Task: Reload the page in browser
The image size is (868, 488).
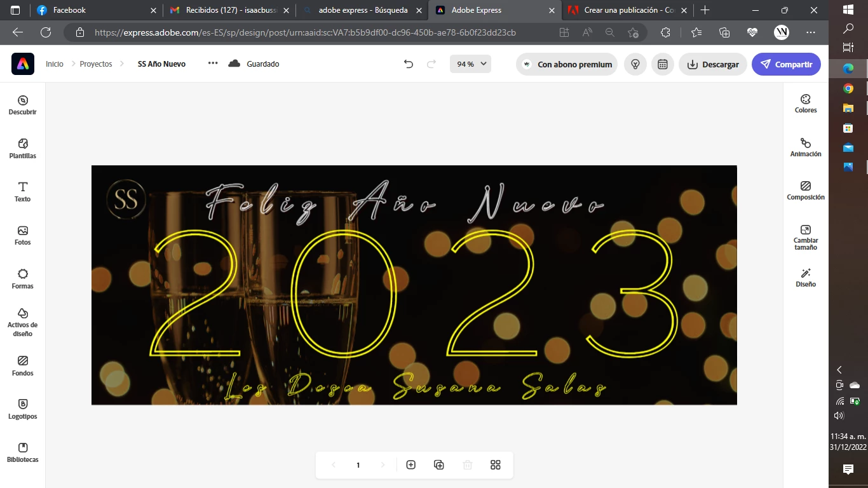Action: point(46,32)
